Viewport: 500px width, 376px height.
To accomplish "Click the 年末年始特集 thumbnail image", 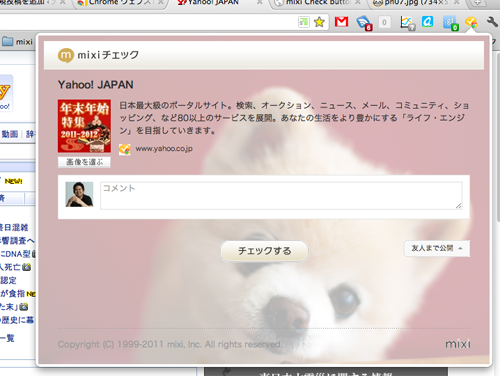I will (84, 126).
